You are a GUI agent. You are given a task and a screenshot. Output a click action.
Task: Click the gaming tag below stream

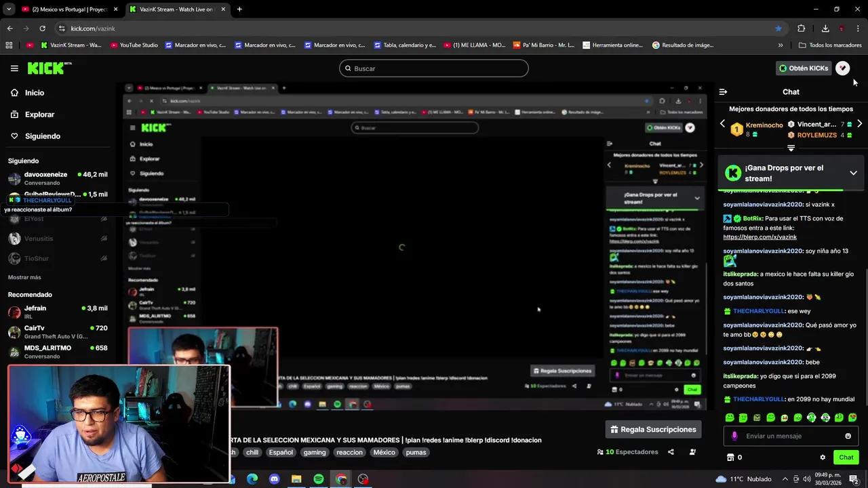tap(315, 453)
